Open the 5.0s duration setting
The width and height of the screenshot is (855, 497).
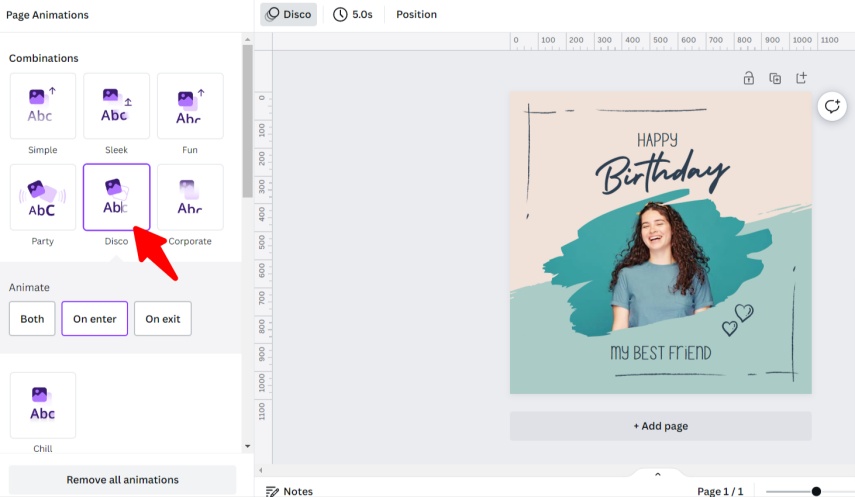click(x=352, y=15)
